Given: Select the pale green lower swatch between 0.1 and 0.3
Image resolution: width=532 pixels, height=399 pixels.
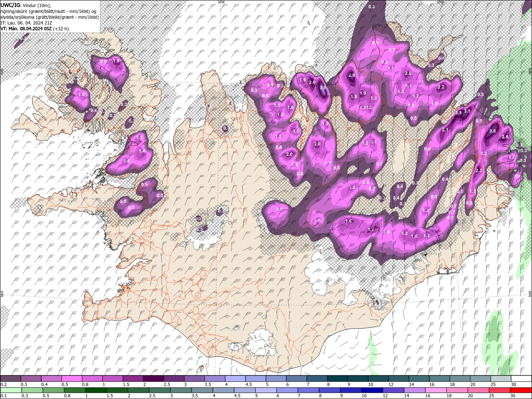Looking at the screenshot, I should click(x=10, y=390).
